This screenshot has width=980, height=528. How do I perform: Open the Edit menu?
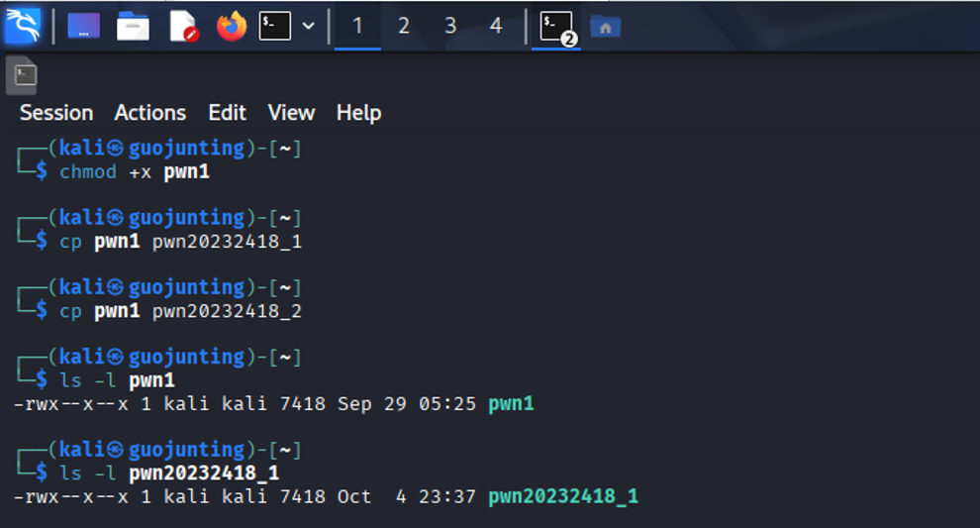[227, 113]
